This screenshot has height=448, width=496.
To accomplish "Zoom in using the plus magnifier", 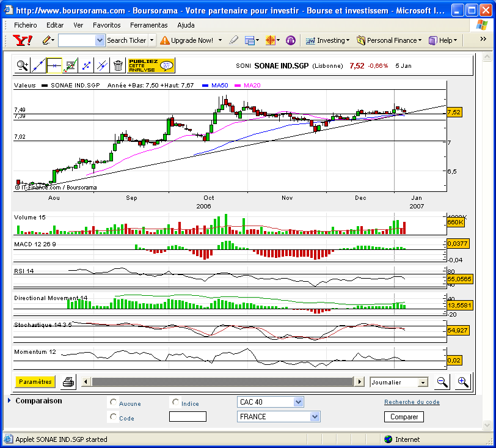I will [x=462, y=382].
